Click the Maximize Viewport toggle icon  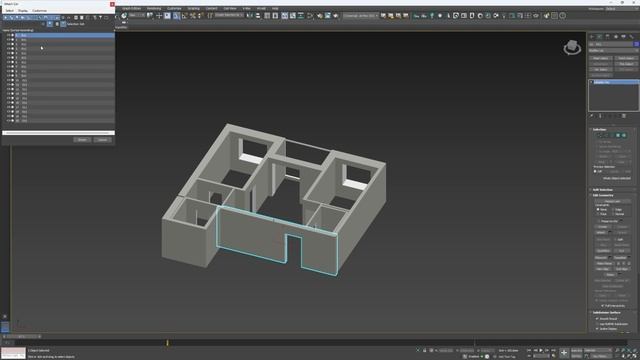[x=635, y=356]
